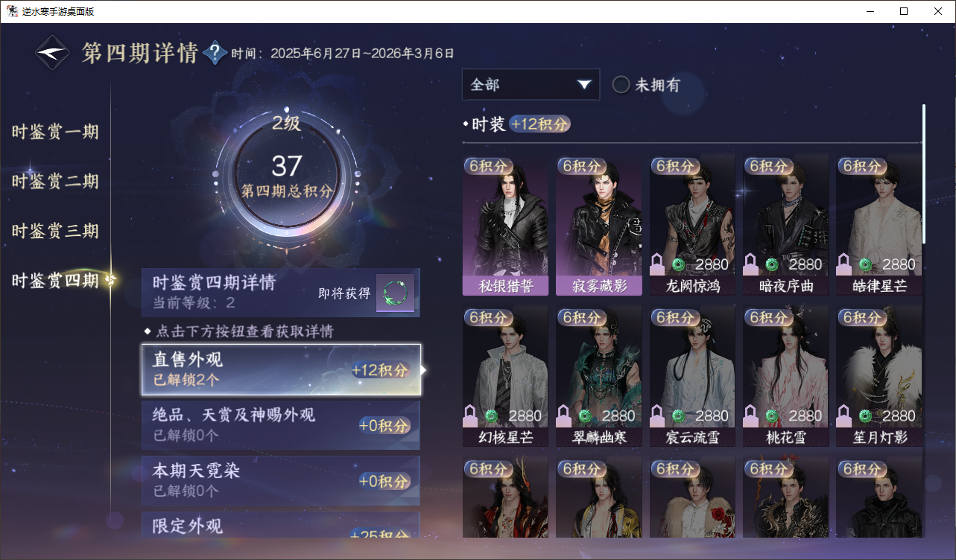
Task: Click the dropdown arrow beside 全部
Action: point(584,85)
